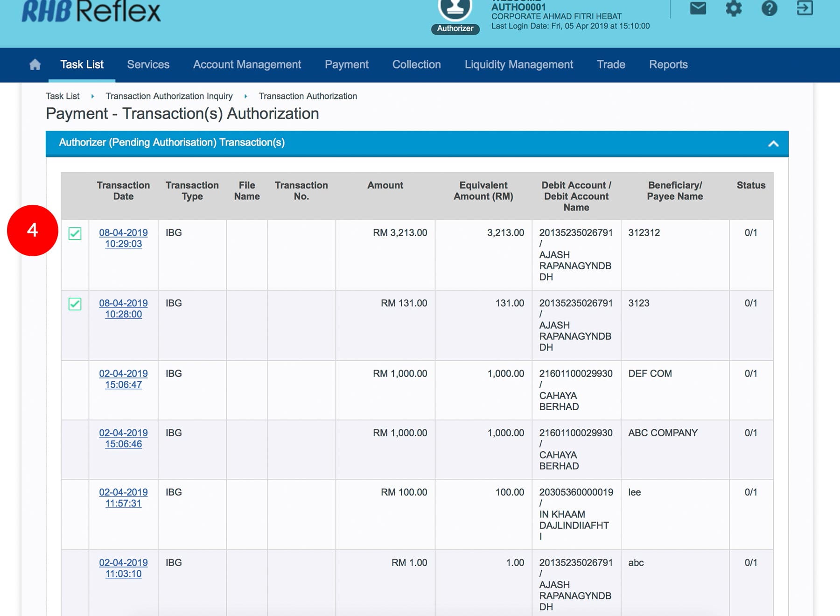Viewport: 840px width, 616px height.
Task: Click the RHB Reflex logo
Action: click(91, 11)
